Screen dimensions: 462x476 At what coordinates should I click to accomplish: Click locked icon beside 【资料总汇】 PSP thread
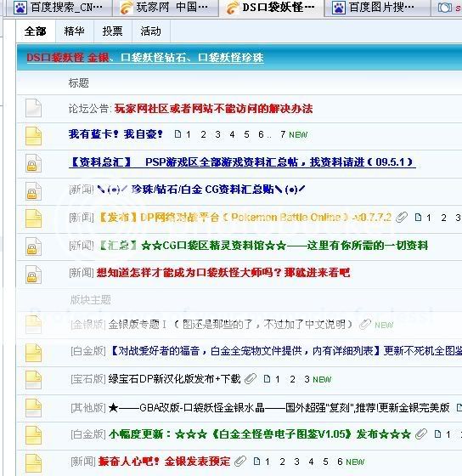pyautogui.click(x=33, y=163)
